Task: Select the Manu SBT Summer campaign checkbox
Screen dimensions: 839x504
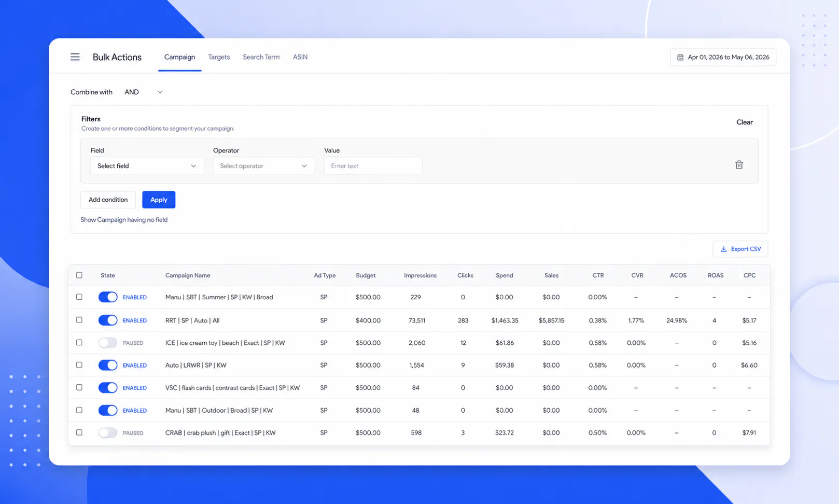Action: [79, 297]
